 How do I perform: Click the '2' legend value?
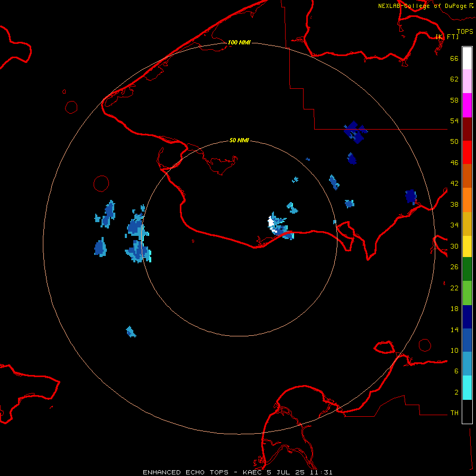coord(456,392)
